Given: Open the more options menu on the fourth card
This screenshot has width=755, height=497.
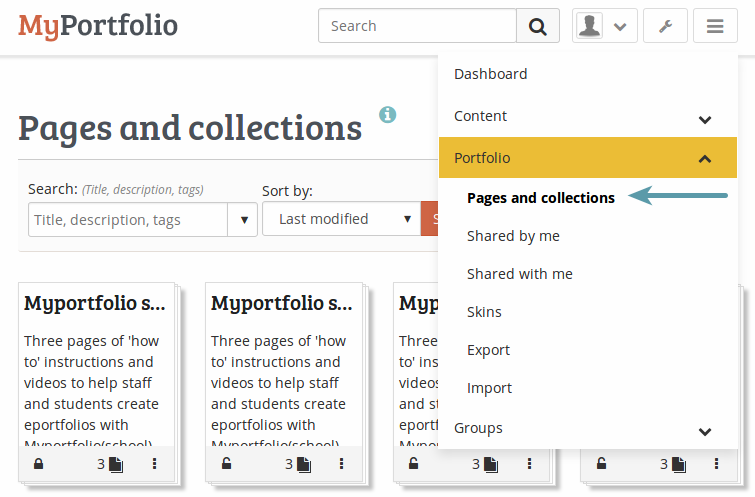Looking at the screenshot, I should point(716,464).
